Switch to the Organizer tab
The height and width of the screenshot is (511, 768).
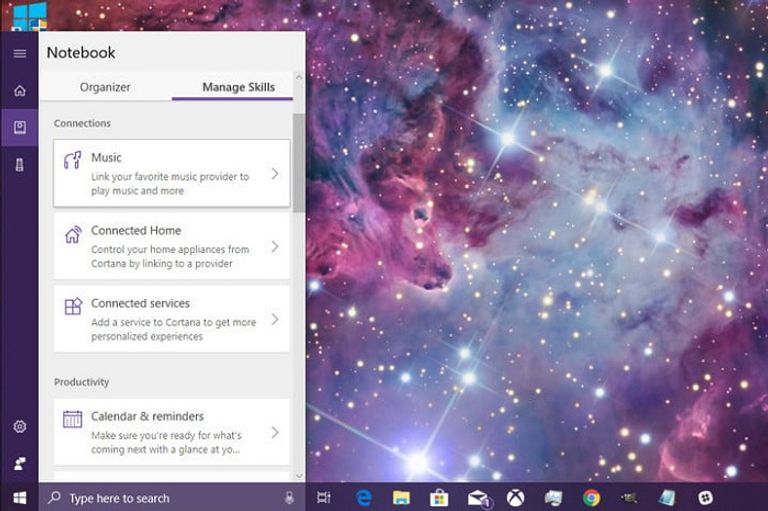coord(105,87)
